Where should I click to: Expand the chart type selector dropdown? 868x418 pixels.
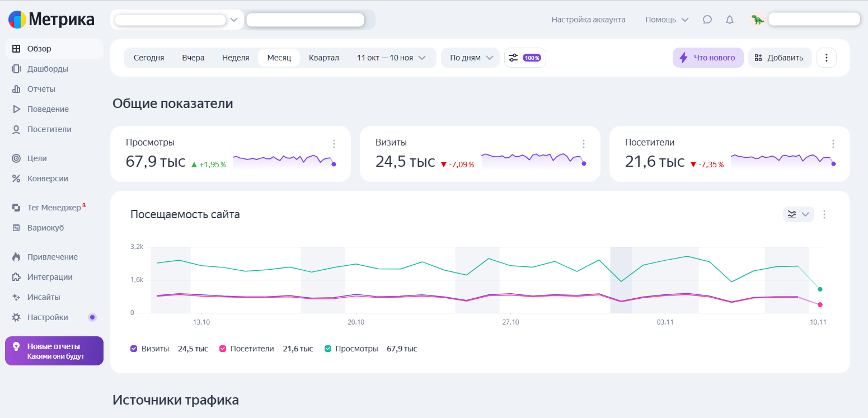coord(798,214)
